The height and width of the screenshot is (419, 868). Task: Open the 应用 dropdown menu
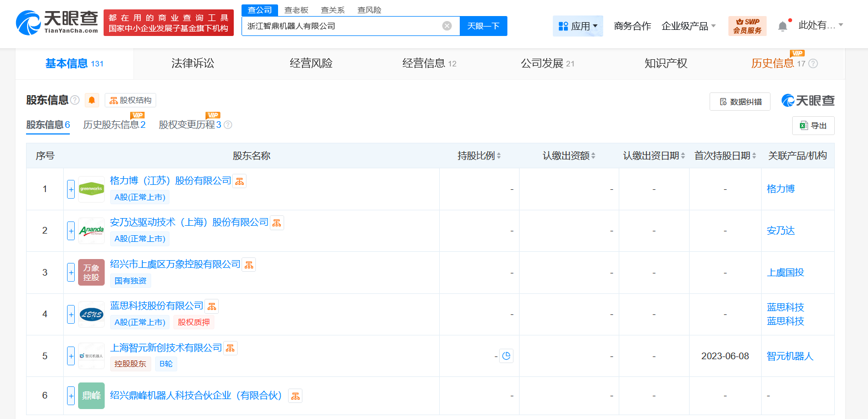coord(578,26)
